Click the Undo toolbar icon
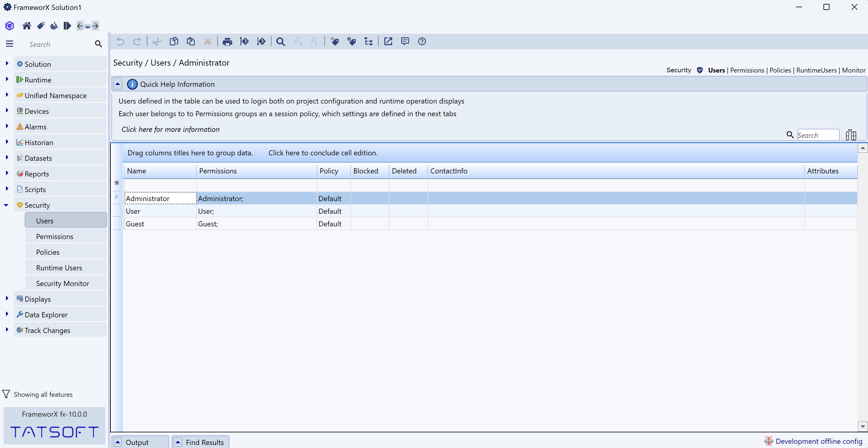The image size is (868, 448). [120, 42]
